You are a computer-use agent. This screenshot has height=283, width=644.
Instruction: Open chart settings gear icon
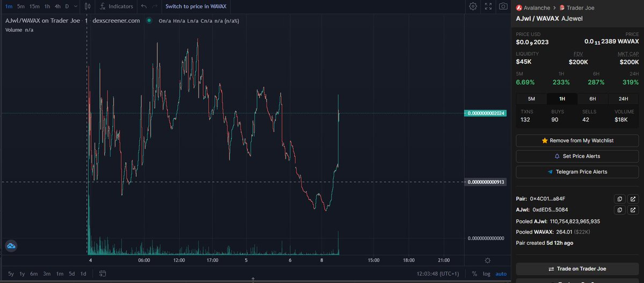point(473,6)
